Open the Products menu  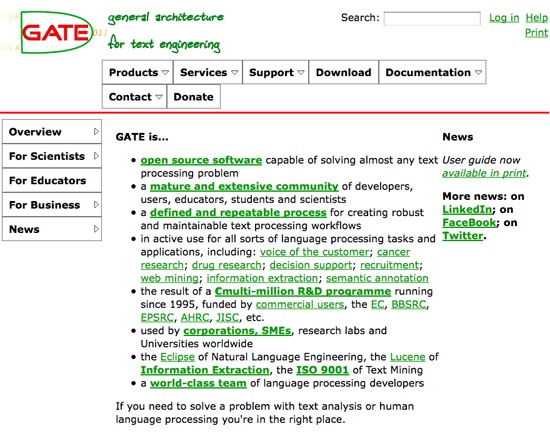(138, 72)
